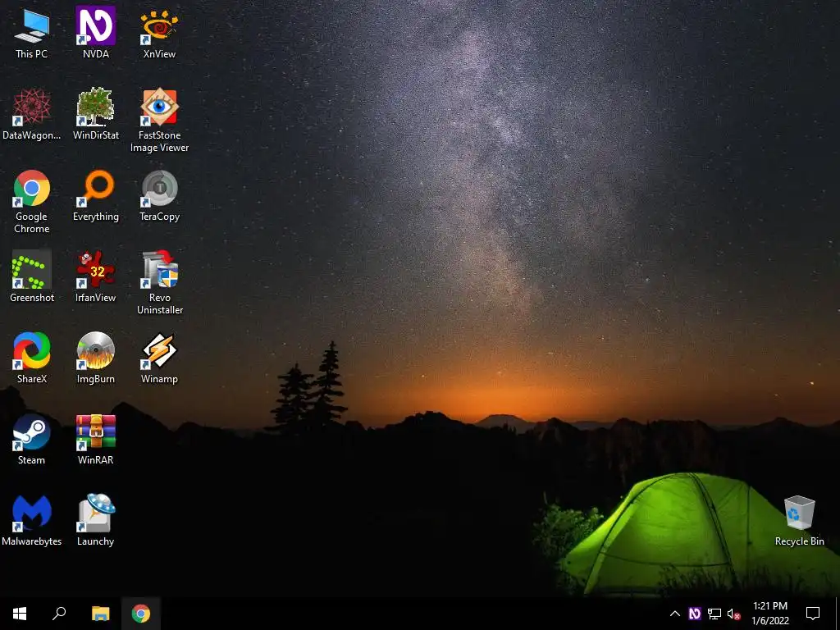Select the TeraCopy desktop shortcut
Viewport: 840px width, 630px height.
[160, 196]
